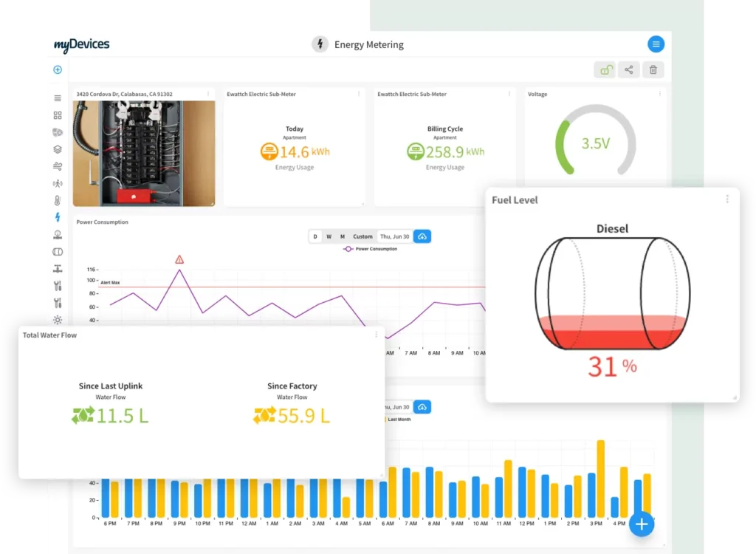Image resolution: width=756 pixels, height=554 pixels.
Task: Click the wind air-flow sidebar icon
Action: [x=58, y=166]
